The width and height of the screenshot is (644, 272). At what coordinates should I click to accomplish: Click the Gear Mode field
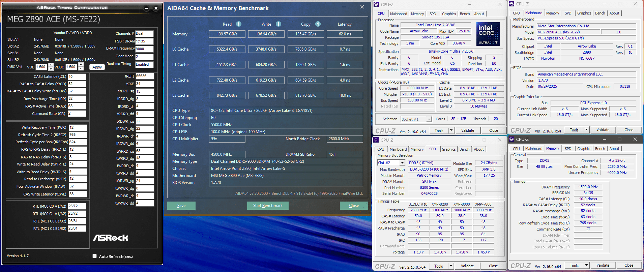pos(144,57)
